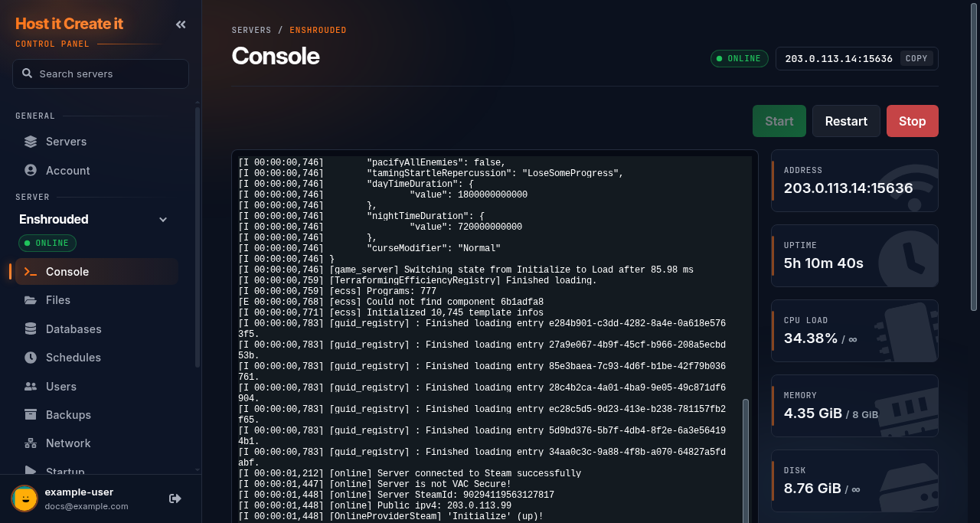Open the Servers menu item
Image resolution: width=980 pixels, height=523 pixels.
click(96, 142)
